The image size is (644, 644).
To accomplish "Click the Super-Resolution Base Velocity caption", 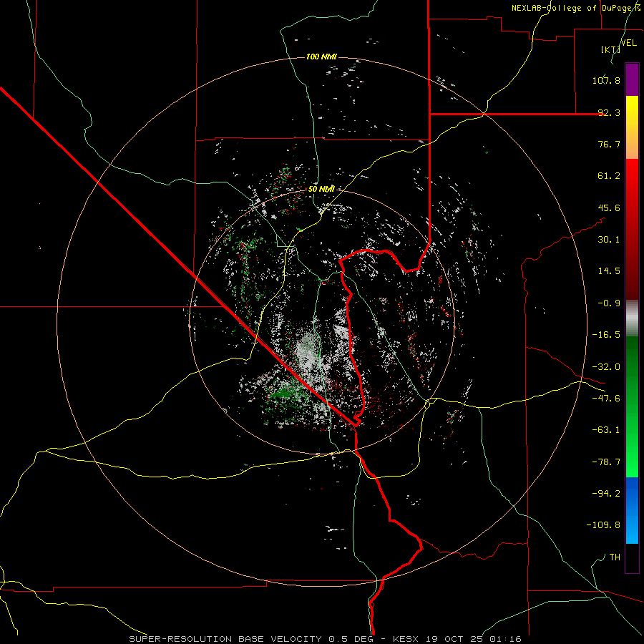I will coord(326,639).
